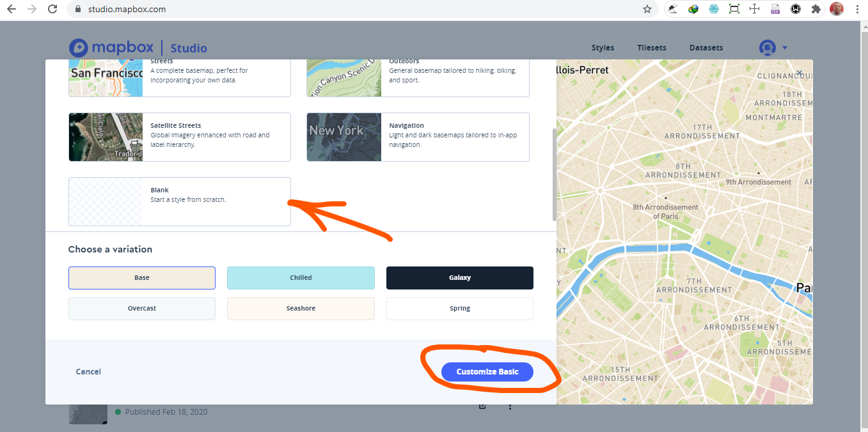Choose the Seashore variation

[301, 308]
